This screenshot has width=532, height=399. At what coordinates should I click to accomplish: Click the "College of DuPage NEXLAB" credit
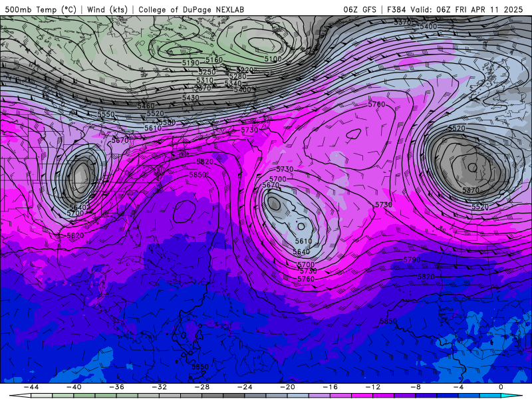pos(191,9)
